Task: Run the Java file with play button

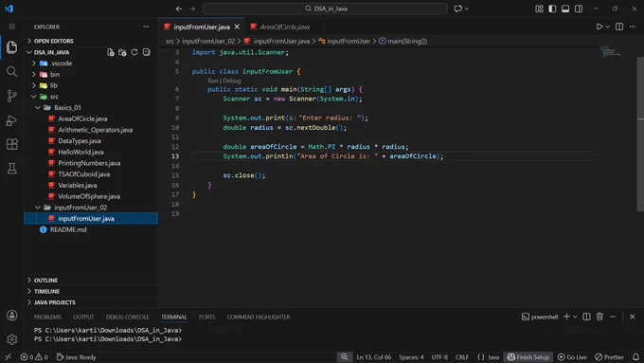Action: pyautogui.click(x=599, y=27)
